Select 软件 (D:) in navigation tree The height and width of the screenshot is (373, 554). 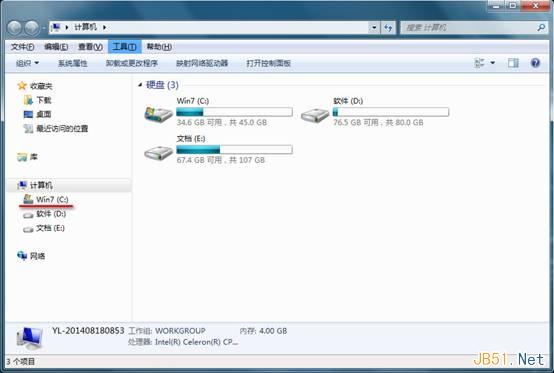click(51, 214)
